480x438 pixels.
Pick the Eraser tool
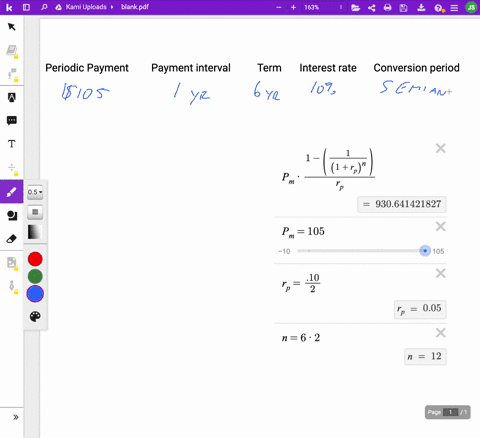[x=12, y=239]
